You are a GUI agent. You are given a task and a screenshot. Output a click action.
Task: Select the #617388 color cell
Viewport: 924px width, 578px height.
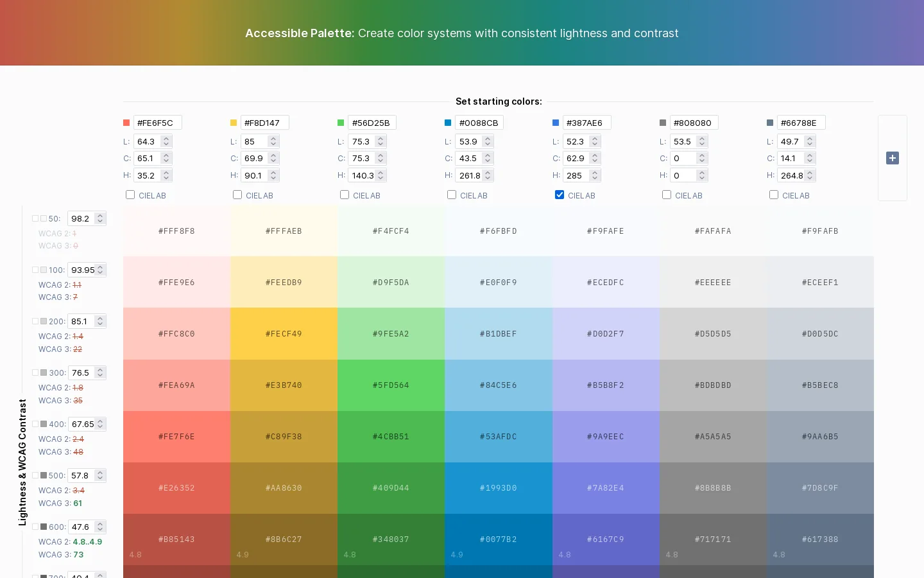click(820, 539)
